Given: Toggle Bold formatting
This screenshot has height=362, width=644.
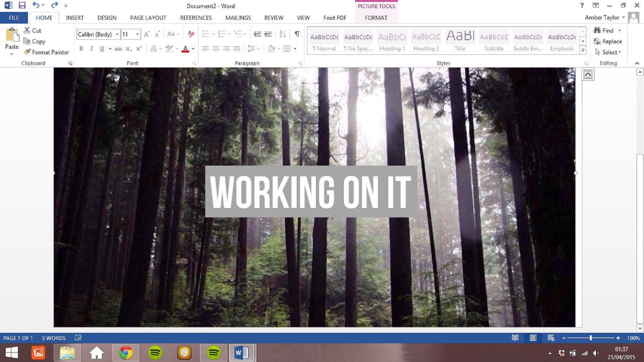Looking at the screenshot, I should (x=81, y=49).
